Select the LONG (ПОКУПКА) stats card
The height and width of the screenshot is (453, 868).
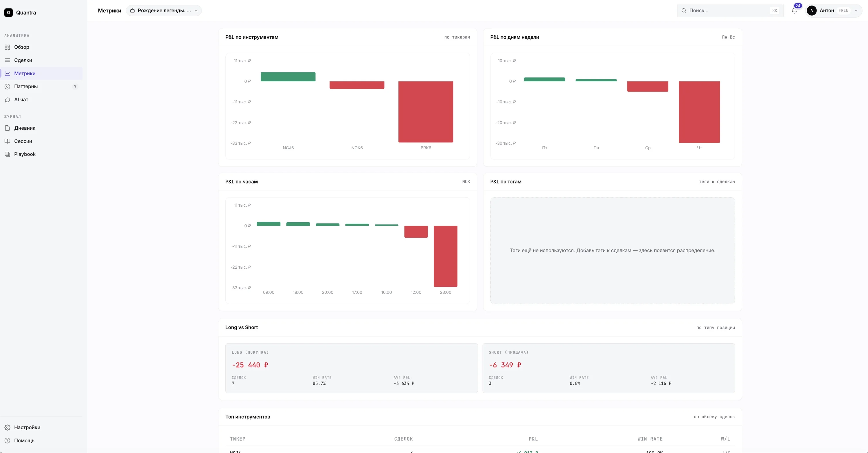click(352, 368)
